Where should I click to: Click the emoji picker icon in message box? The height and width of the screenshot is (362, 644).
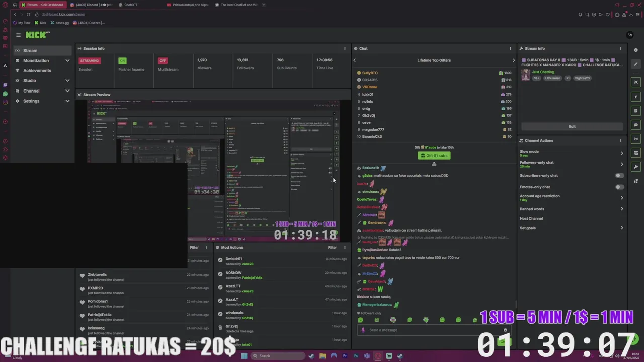coord(506,330)
